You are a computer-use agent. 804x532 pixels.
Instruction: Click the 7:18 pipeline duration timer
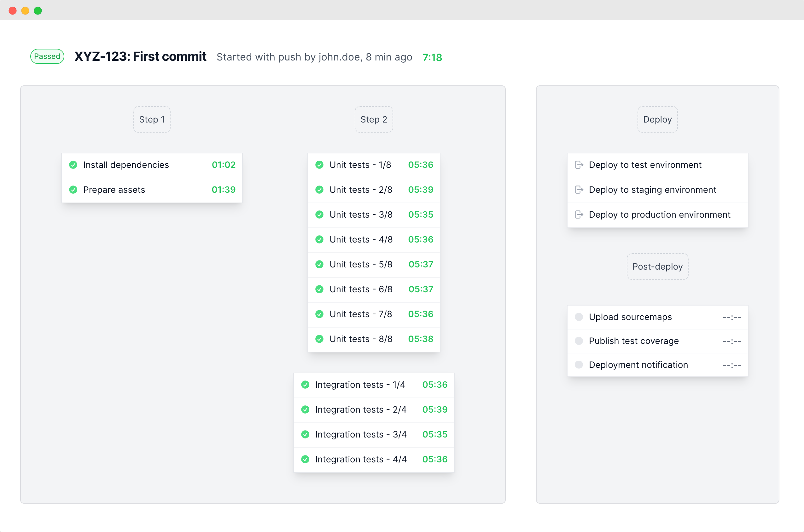coord(432,57)
